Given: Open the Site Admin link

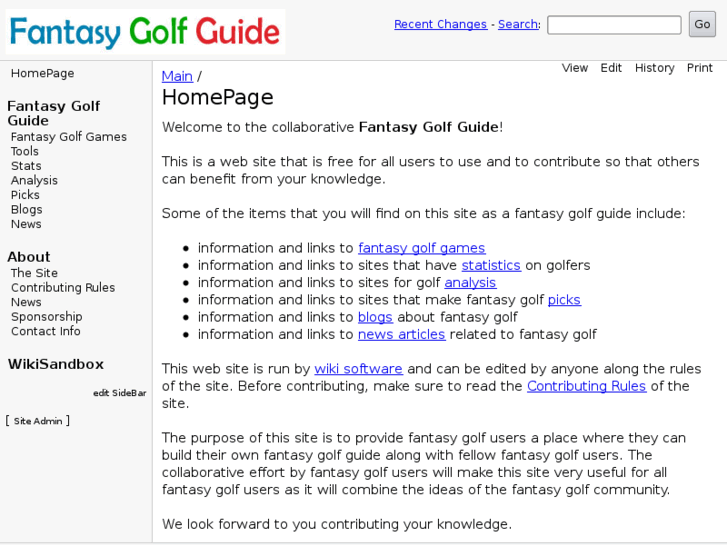Looking at the screenshot, I should point(38,421).
